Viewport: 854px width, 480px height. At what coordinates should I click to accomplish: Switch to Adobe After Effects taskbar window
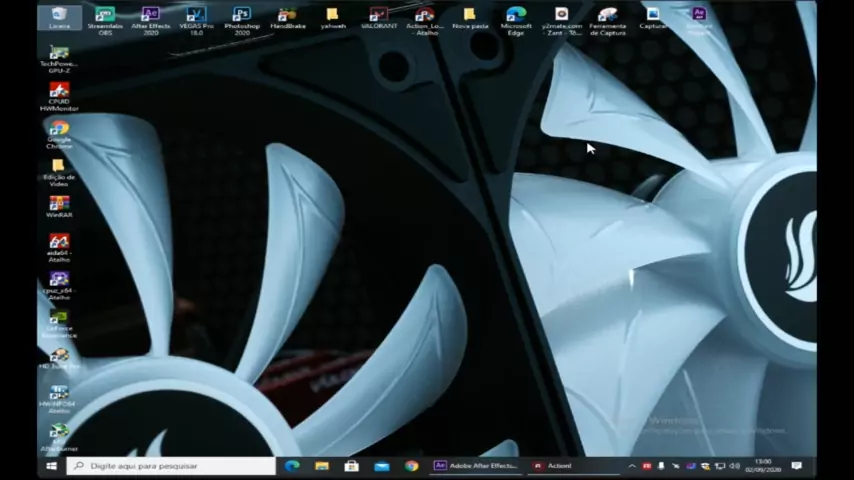476,466
